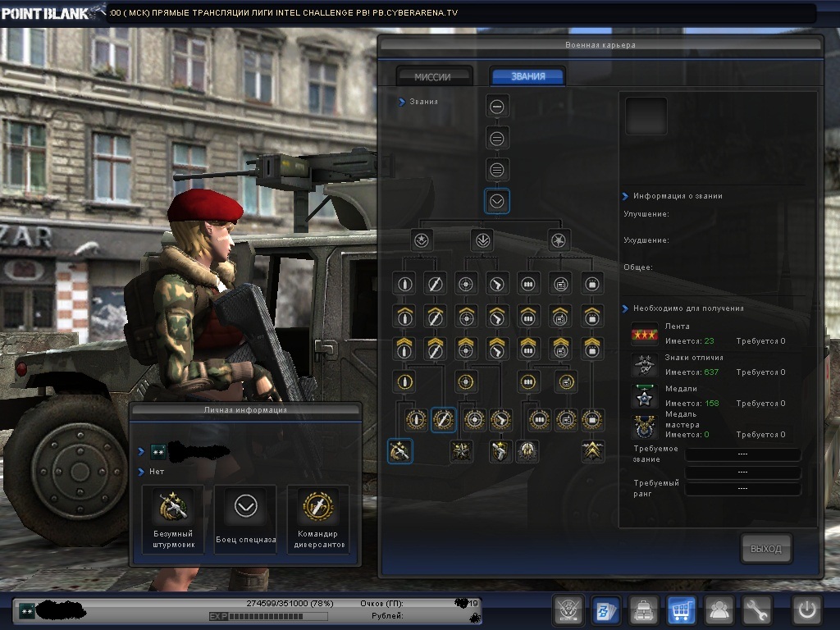Open the friends community button
840x630 pixels.
point(719,610)
